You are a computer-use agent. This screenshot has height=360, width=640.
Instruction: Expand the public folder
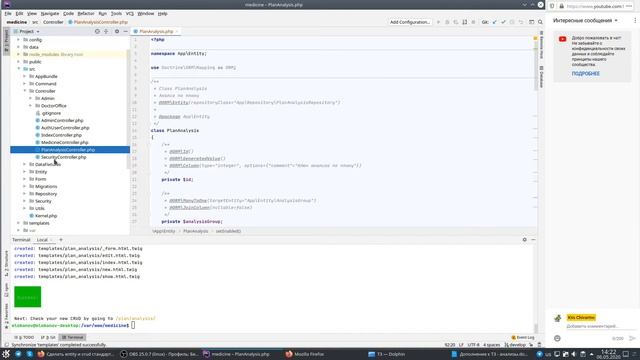[18, 62]
